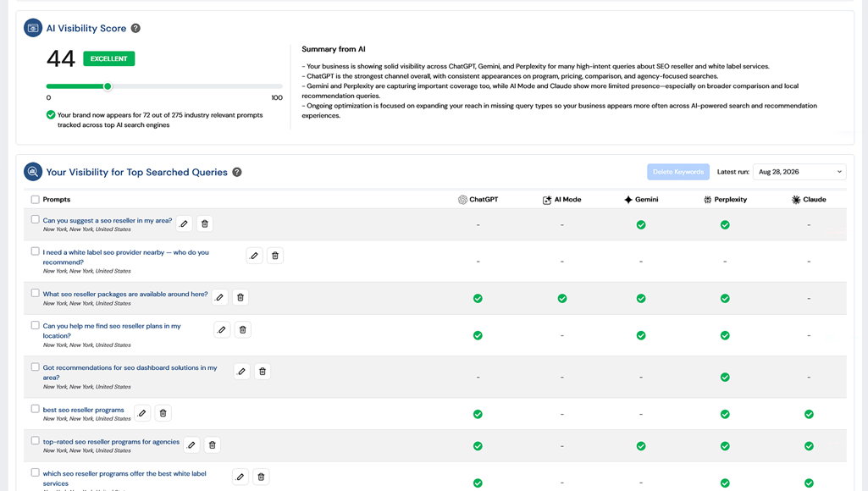Image resolution: width=868 pixels, height=491 pixels.
Task: Delete the 'I need a white label seo provider' prompt
Action: pyautogui.click(x=275, y=256)
